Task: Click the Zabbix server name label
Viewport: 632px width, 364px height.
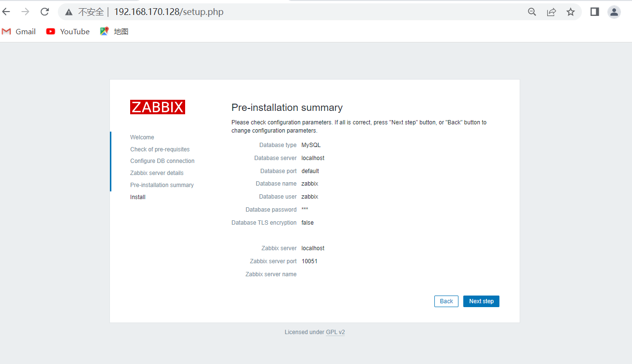Action: (x=271, y=274)
